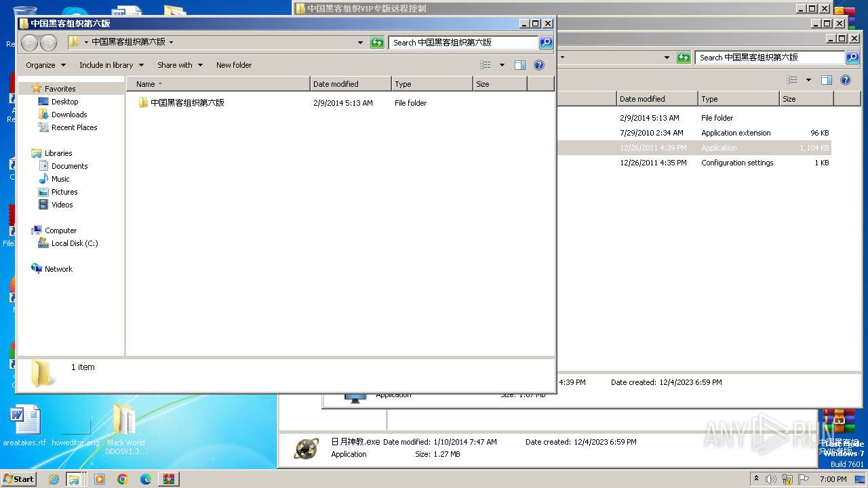The image size is (868, 488).
Task: Click the search magnifier icon in front window
Action: pos(545,42)
